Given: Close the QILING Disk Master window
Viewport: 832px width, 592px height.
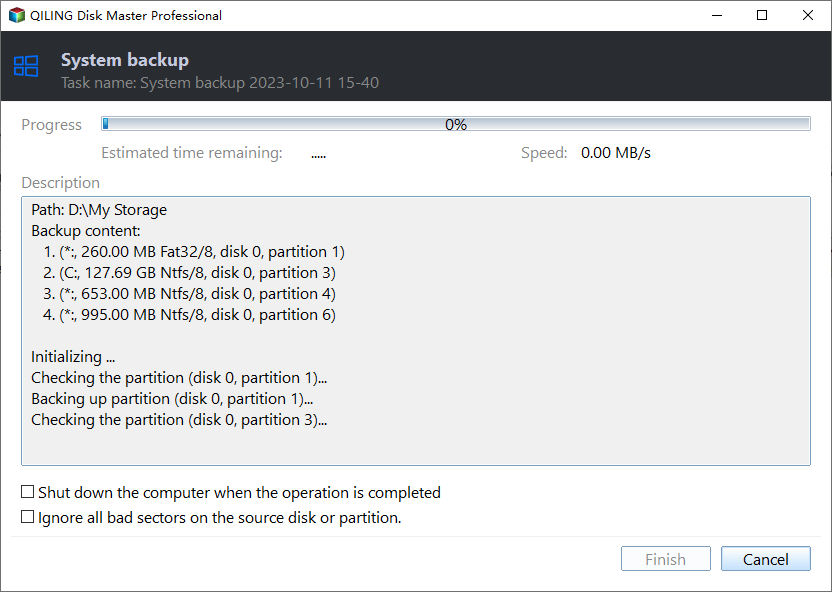Looking at the screenshot, I should point(808,15).
